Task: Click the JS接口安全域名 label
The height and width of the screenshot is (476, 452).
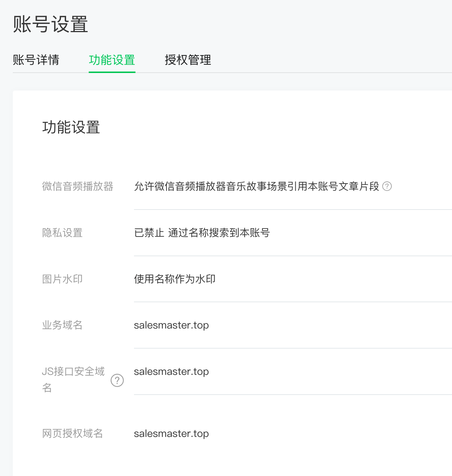Action: [73, 380]
